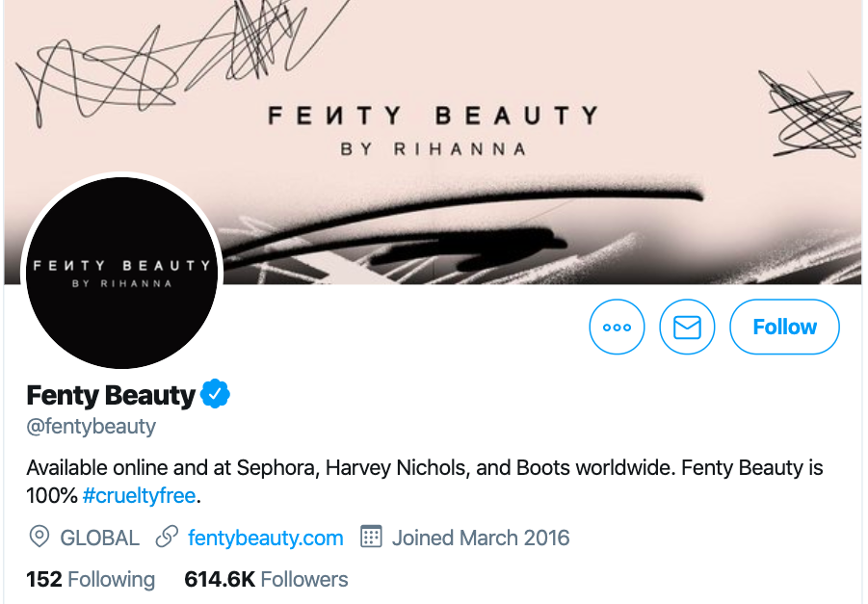Follow the Fenty Beauty account

point(784,327)
